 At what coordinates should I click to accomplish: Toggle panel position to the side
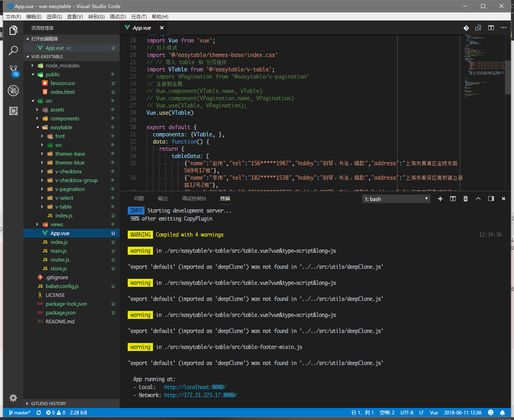point(491,199)
